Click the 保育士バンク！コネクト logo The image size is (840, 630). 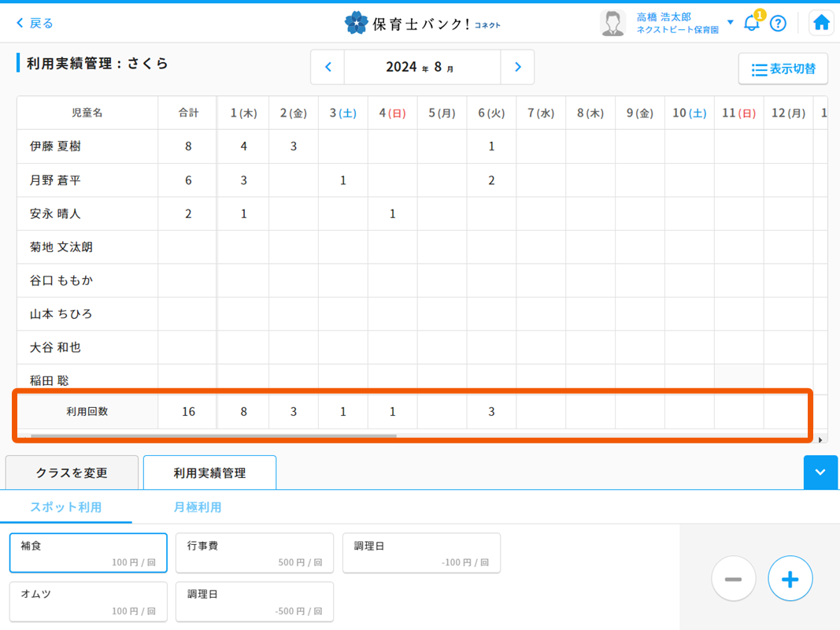tap(420, 22)
